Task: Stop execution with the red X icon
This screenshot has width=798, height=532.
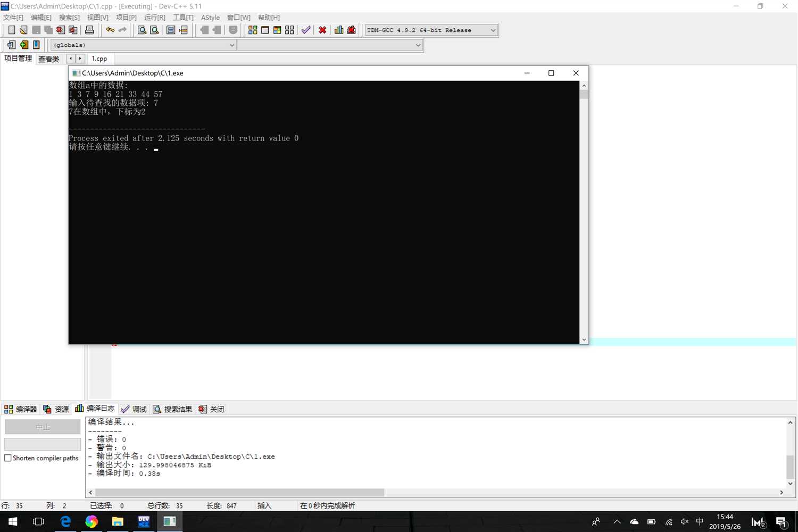Action: (322, 30)
